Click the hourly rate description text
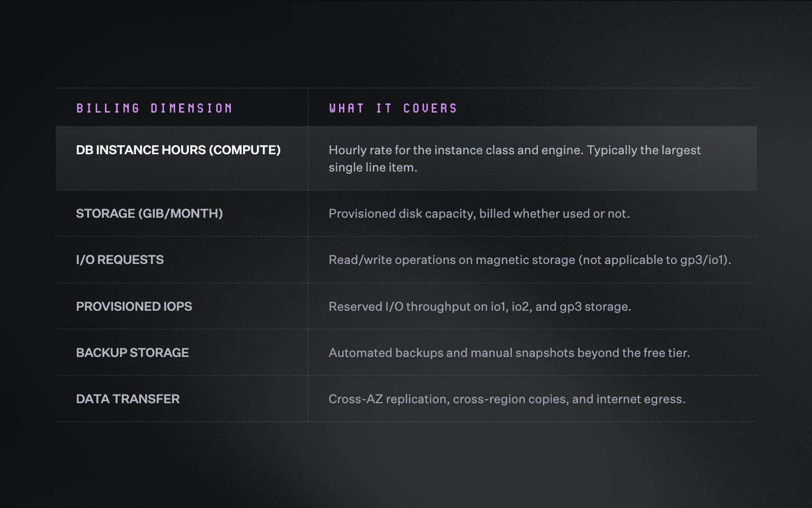Screen dimensions: 812x508 point(515,158)
